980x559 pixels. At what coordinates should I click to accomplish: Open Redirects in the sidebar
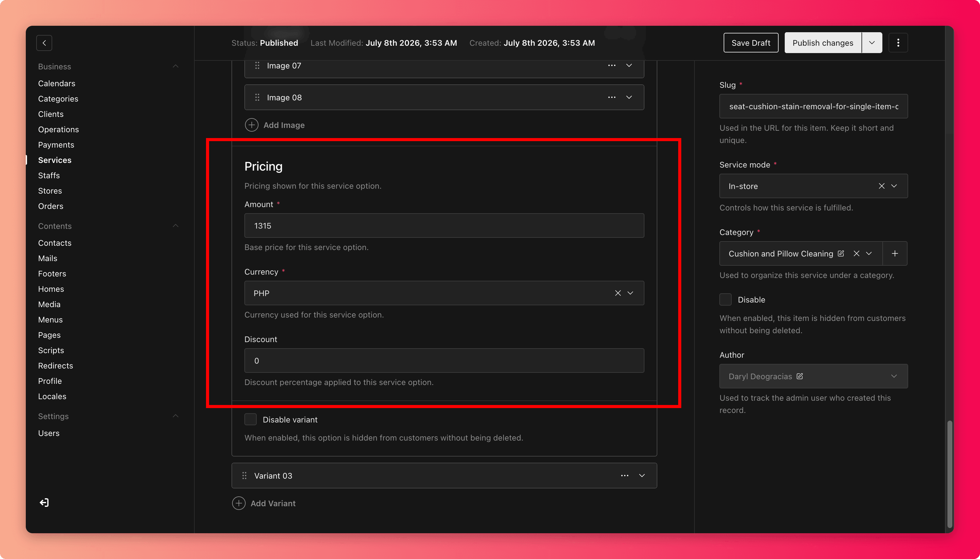point(55,366)
